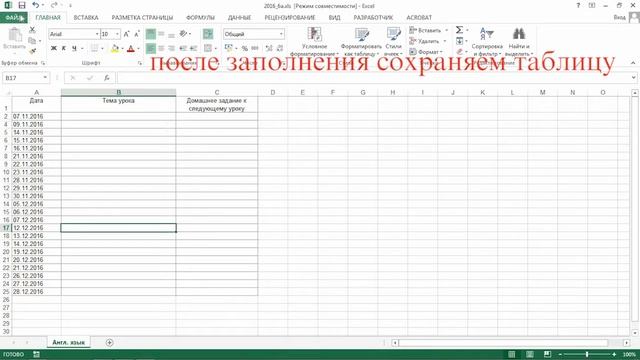
Task: Switch to the РАЗРАБОТЧИК tab
Action: pyautogui.click(x=373, y=18)
